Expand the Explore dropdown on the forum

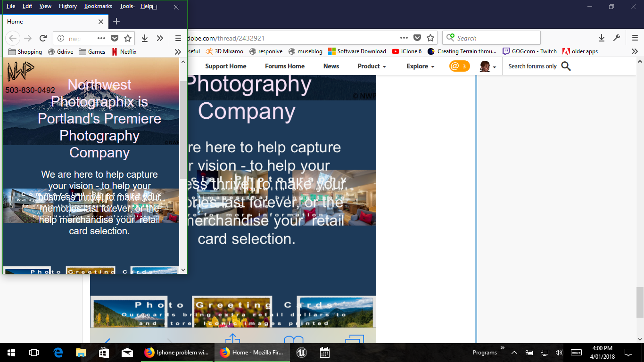point(421,66)
